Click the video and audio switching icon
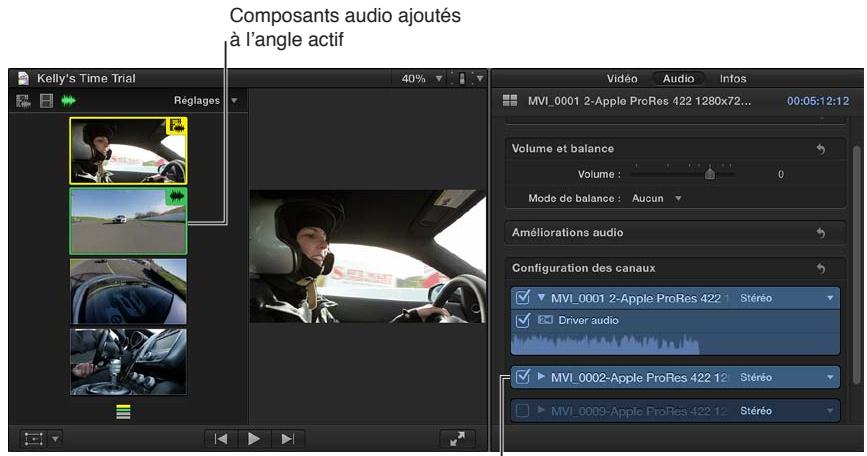Viewport: 867px width, 456px height. pyautogui.click(x=23, y=101)
